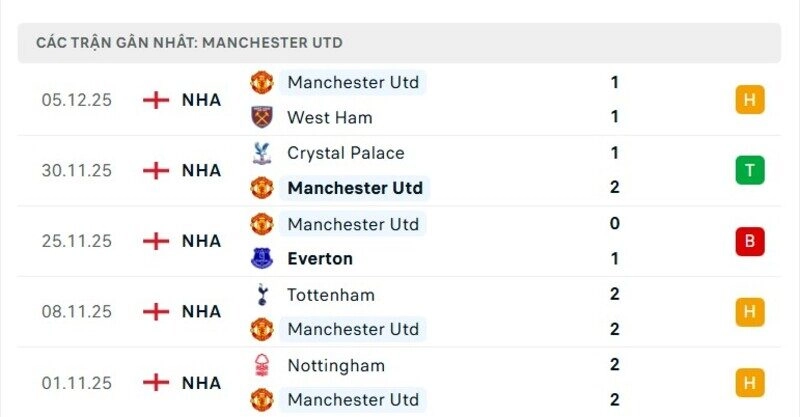Click England flag in 30.11.25 row
Image resolution: width=800 pixels, height=417 pixels.
156,170
